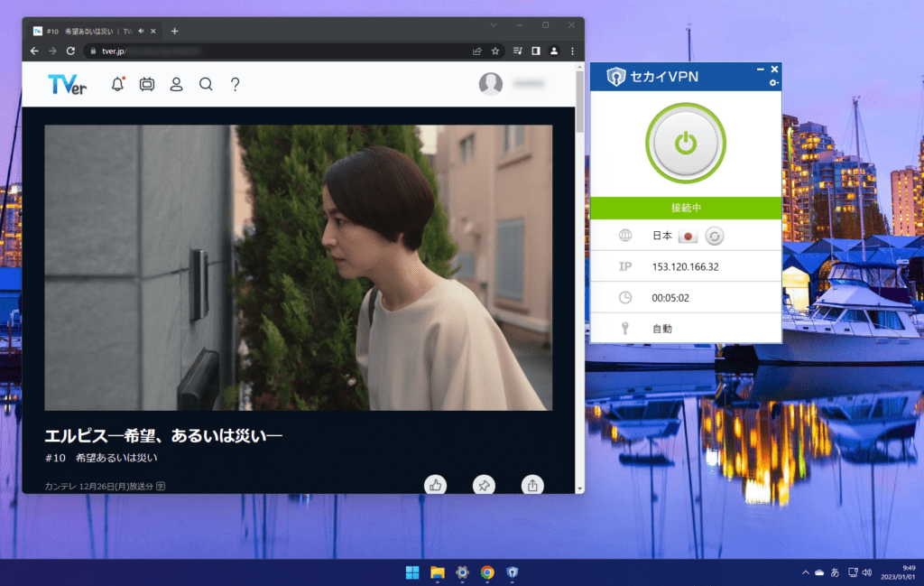Open the taskbar clock and date
The width and height of the screenshot is (924, 586).
point(898,572)
